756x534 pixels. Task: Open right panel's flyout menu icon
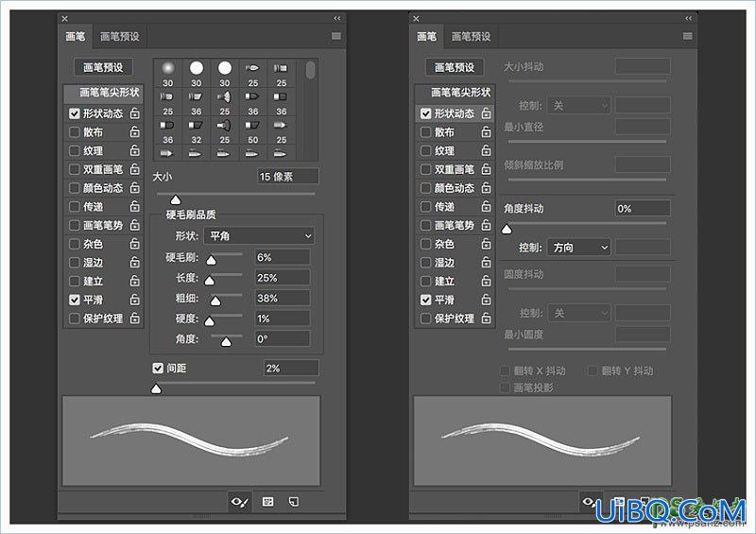(688, 36)
